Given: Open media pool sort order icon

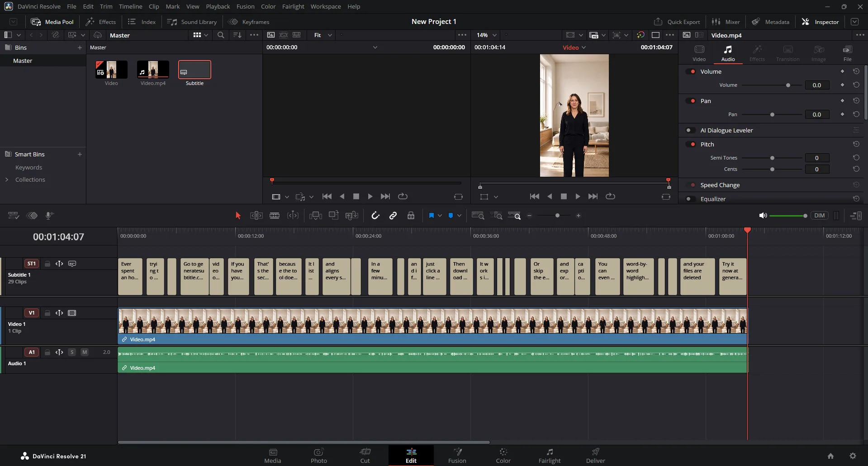Looking at the screenshot, I should tap(237, 35).
